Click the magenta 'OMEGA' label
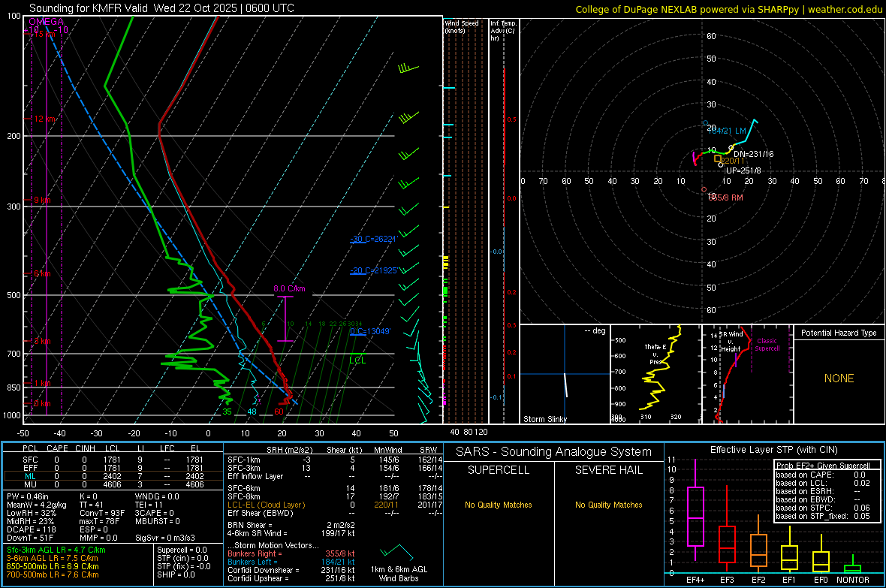The height and width of the screenshot is (588, 886). click(47, 22)
